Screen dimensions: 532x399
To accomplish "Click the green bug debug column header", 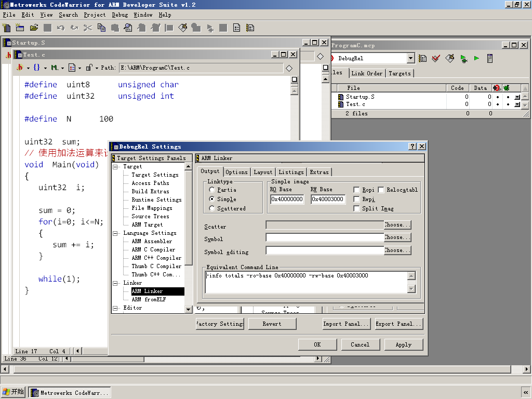I will click(507, 88).
